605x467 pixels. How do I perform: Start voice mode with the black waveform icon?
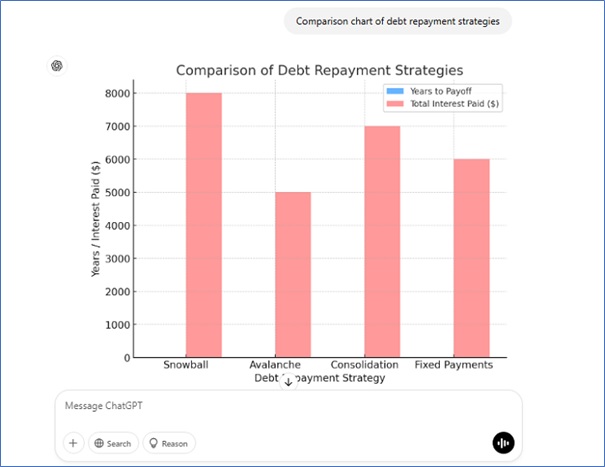tap(503, 443)
